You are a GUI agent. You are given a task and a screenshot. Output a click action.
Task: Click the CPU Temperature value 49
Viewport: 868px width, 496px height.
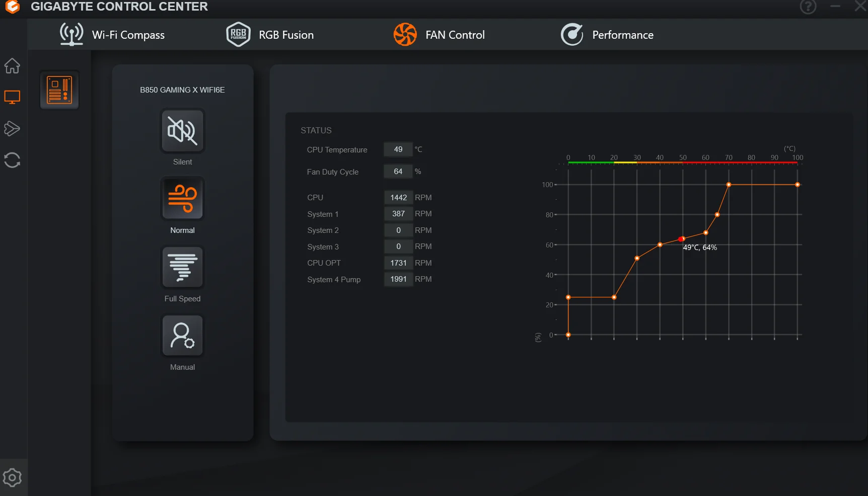tap(398, 149)
